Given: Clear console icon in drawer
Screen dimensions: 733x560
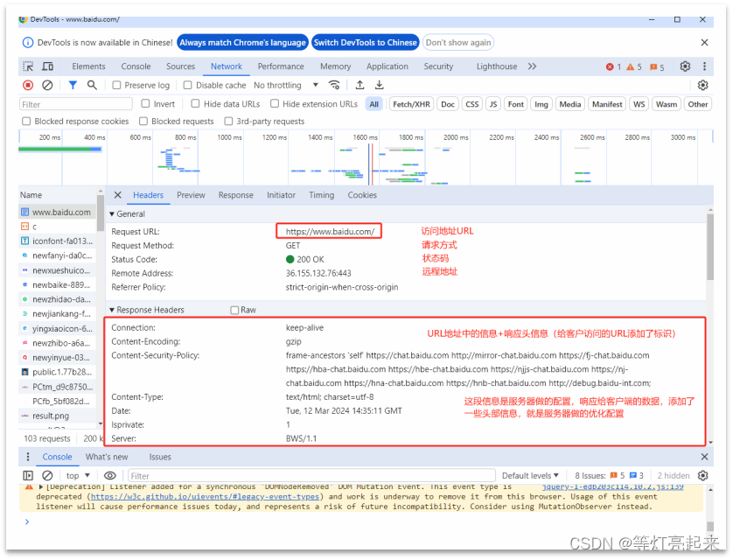Looking at the screenshot, I should pos(47,476).
